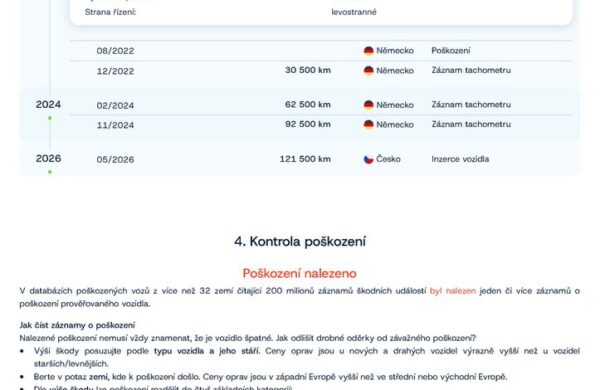Screen dimensions: 600x390
Task: Click the heading 4. Kontrola poškození
Action: (x=300, y=242)
